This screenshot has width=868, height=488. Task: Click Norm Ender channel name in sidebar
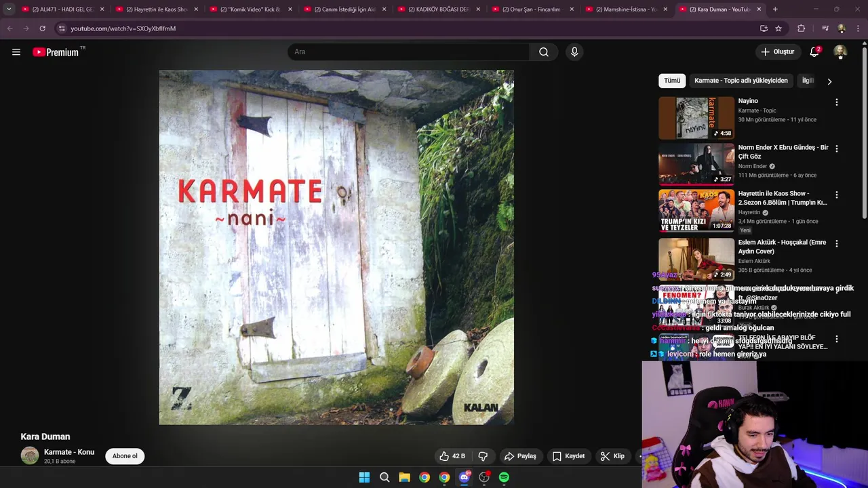[753, 166]
